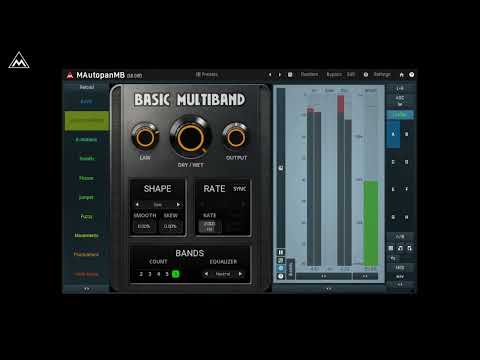Click the preset manager icon beside the arrows

coord(290,75)
